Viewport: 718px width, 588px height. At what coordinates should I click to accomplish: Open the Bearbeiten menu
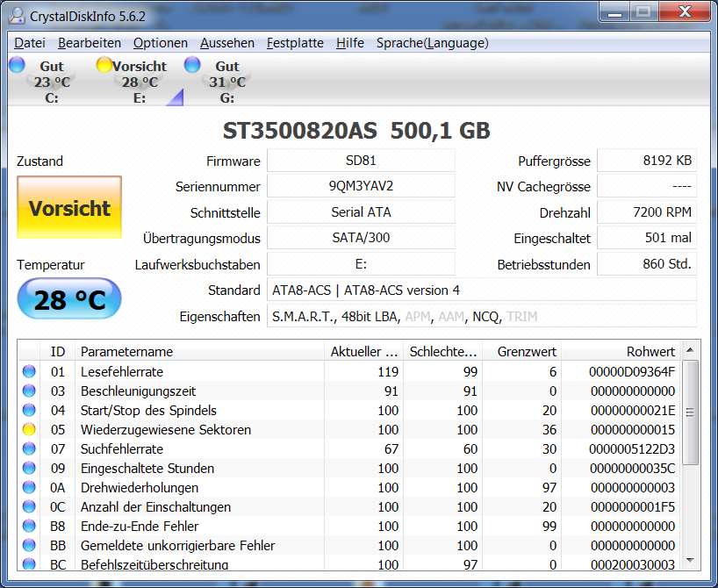click(90, 43)
